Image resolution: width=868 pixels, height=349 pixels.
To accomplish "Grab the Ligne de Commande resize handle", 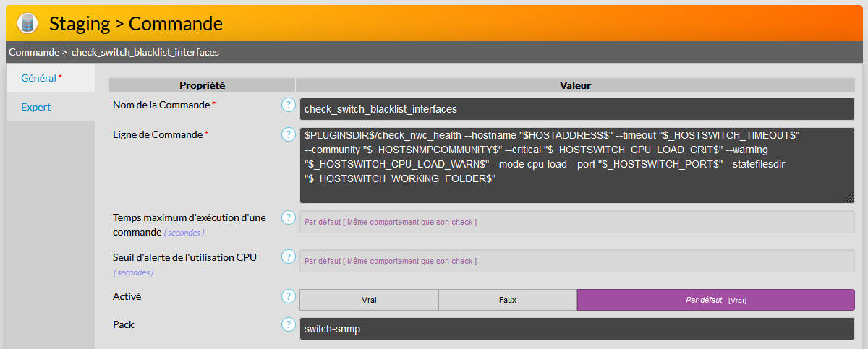I will tap(849, 199).
